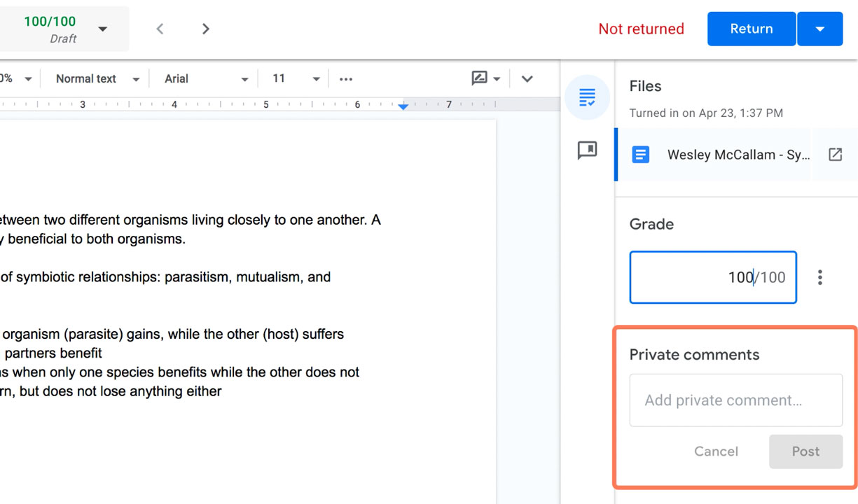Click the Add private comment field
The height and width of the screenshot is (504, 858).
[735, 400]
